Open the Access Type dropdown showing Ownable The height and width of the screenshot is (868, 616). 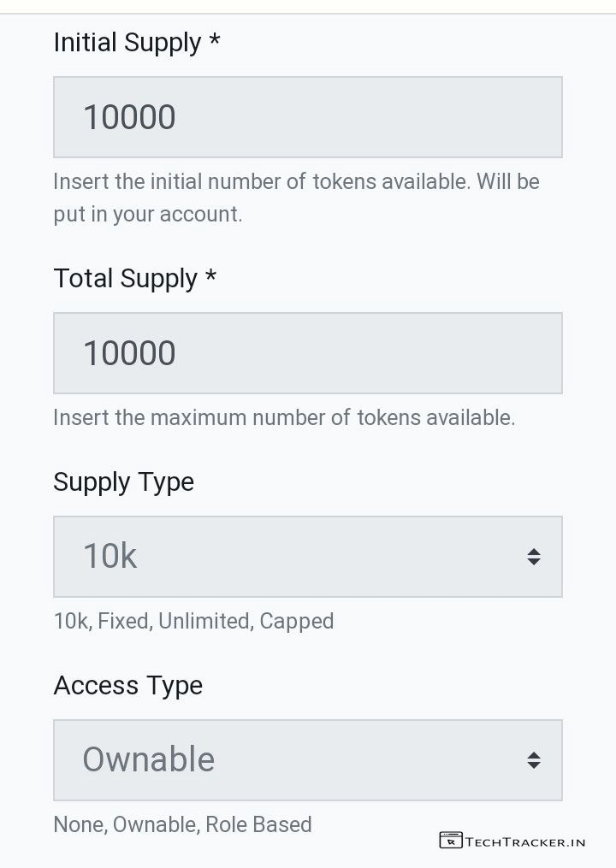point(291,760)
